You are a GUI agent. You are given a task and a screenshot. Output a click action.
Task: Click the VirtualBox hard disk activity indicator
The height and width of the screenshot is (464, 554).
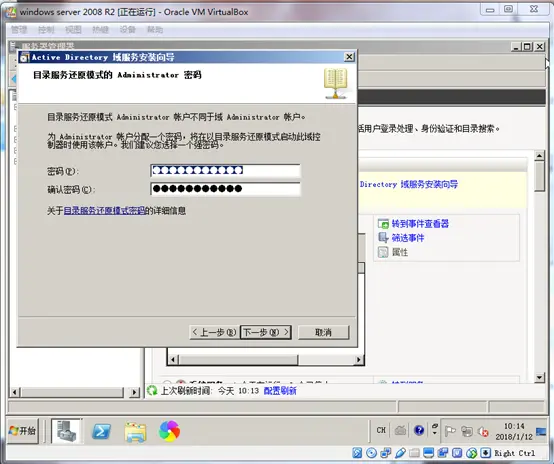coord(357,453)
